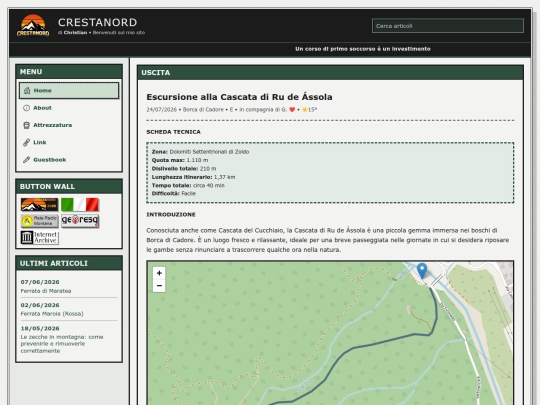Image resolution: width=540 pixels, height=405 pixels.
Task: Click the sun 15° weather indicator
Action: coord(309,110)
